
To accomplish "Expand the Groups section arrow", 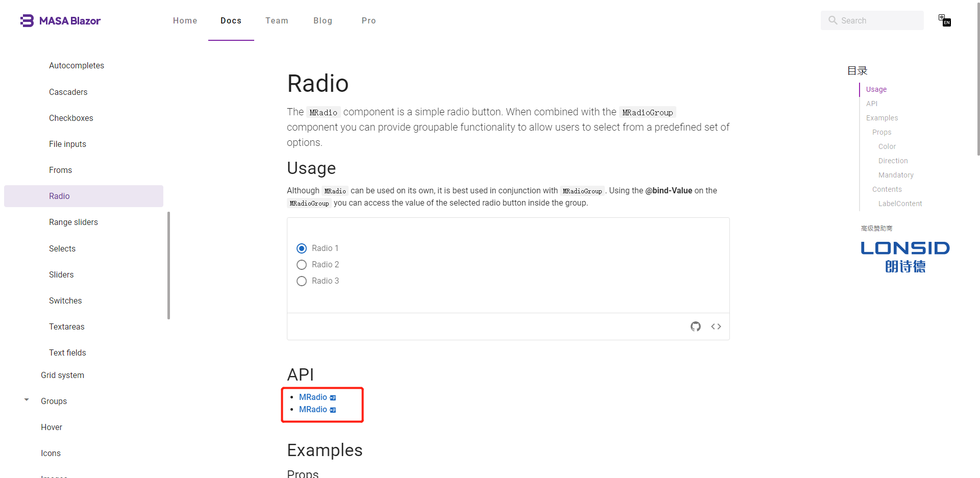I will 27,400.
